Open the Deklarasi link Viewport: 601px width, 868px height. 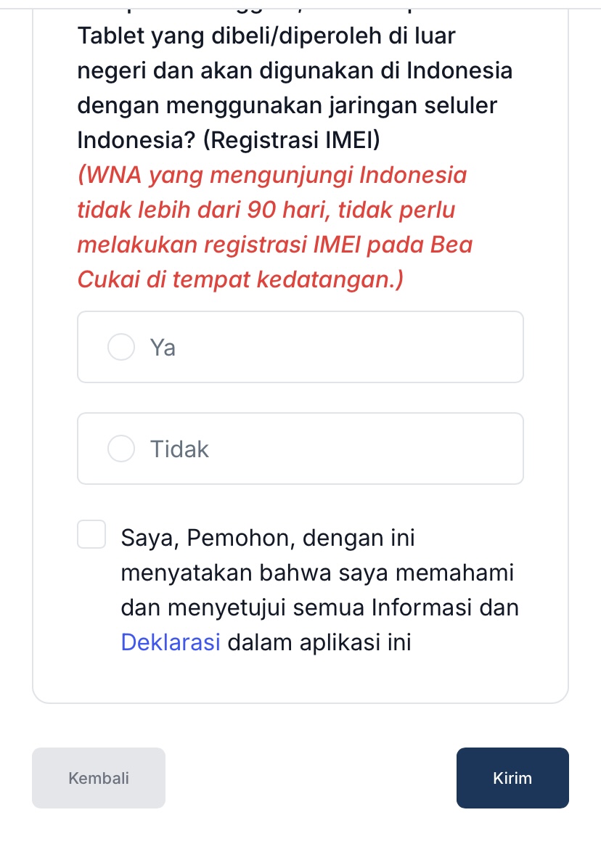[x=171, y=642]
